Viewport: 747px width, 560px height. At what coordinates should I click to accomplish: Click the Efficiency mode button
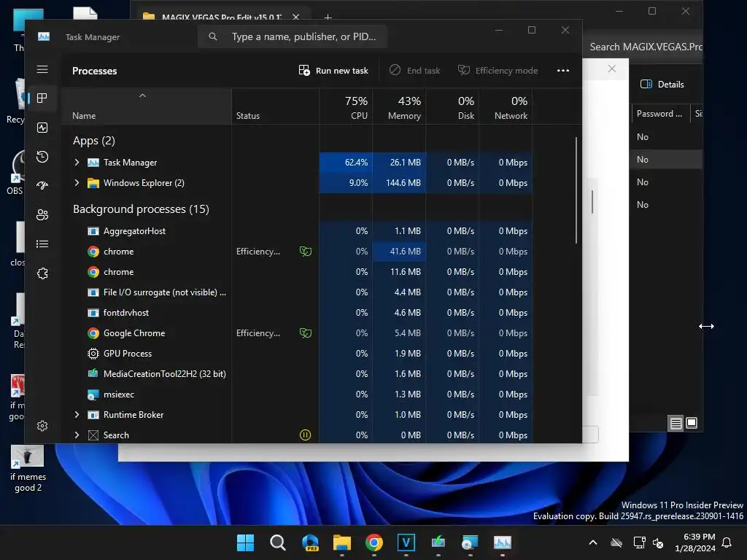498,71
